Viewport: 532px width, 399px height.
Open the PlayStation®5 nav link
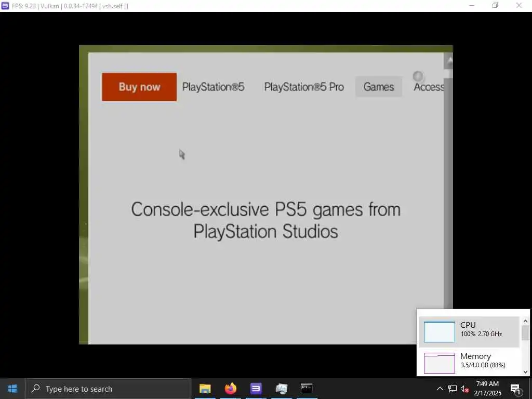coord(213,87)
